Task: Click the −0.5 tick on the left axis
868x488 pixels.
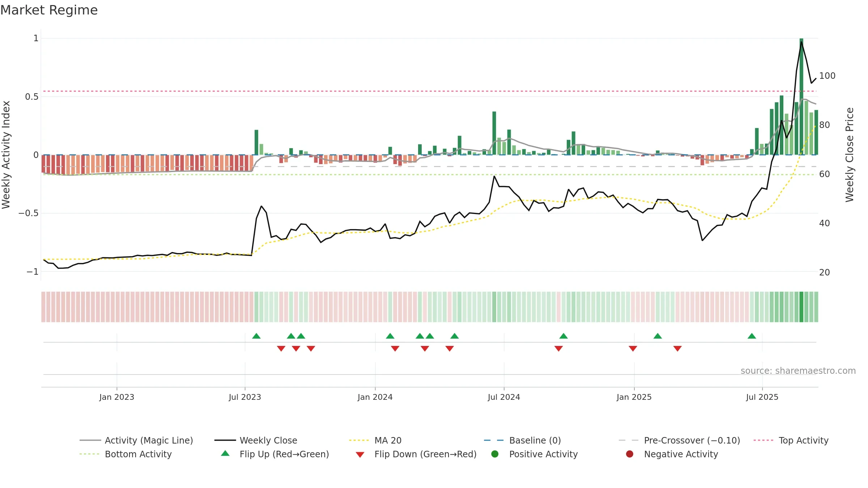Action: pos(29,213)
